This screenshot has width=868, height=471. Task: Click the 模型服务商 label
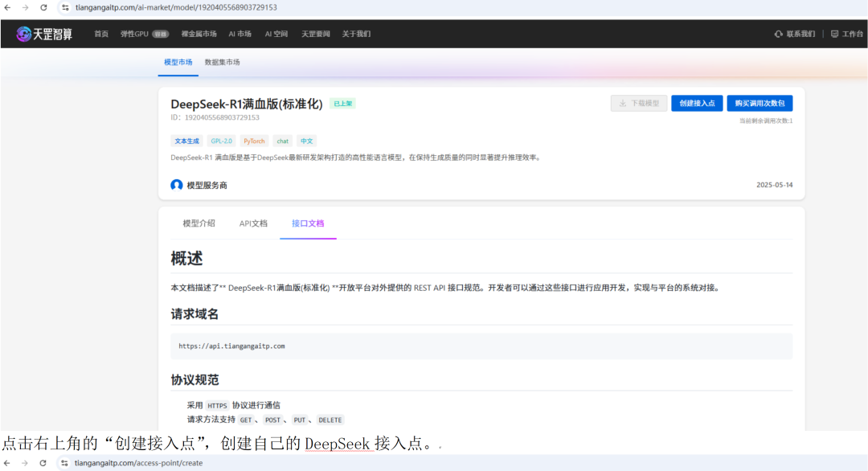[x=207, y=186]
